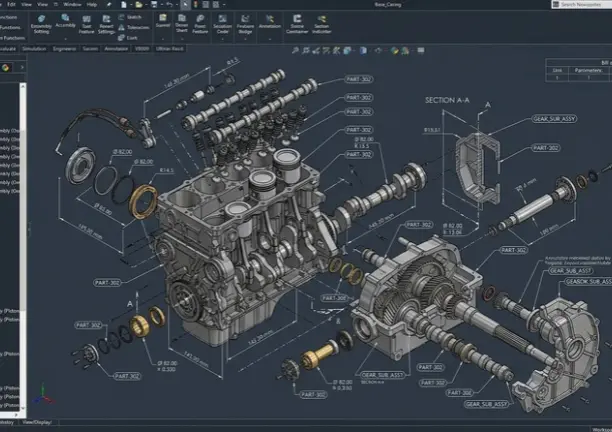Open the dropdown arrow beside the Open folder icon
The width and height of the screenshot is (612, 432).
[x=146, y=5]
